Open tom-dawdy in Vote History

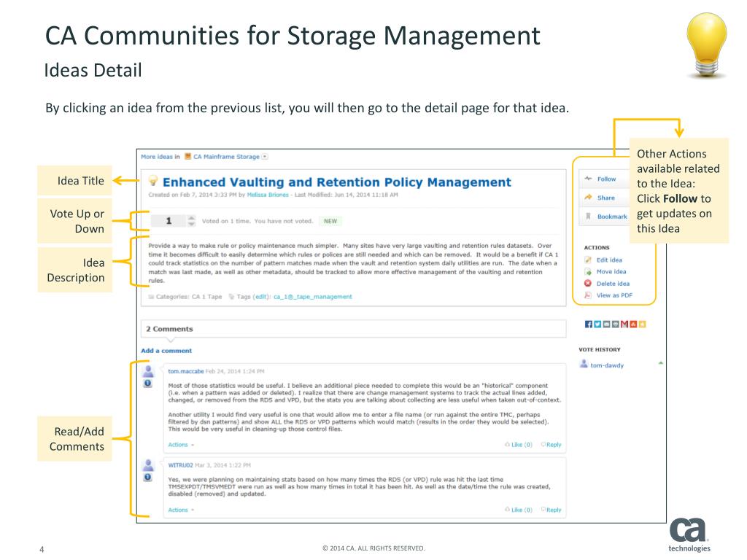coord(607,365)
